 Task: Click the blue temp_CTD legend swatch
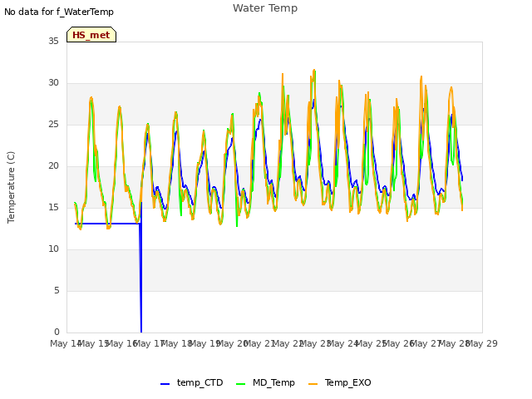pyautogui.click(x=165, y=384)
